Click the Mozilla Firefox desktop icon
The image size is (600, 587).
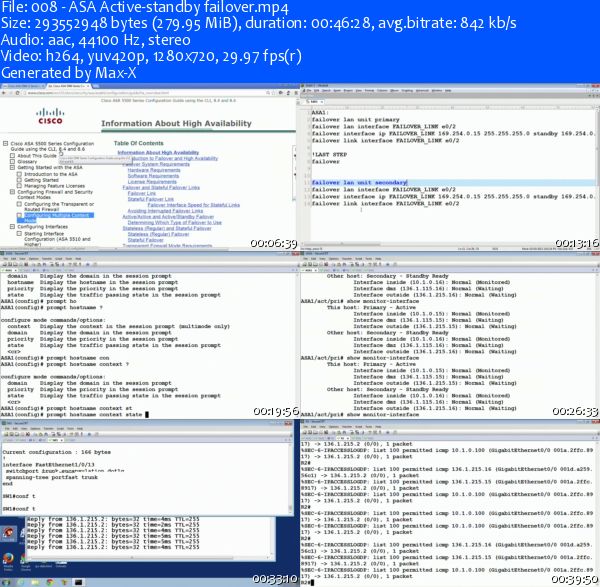coord(8,559)
